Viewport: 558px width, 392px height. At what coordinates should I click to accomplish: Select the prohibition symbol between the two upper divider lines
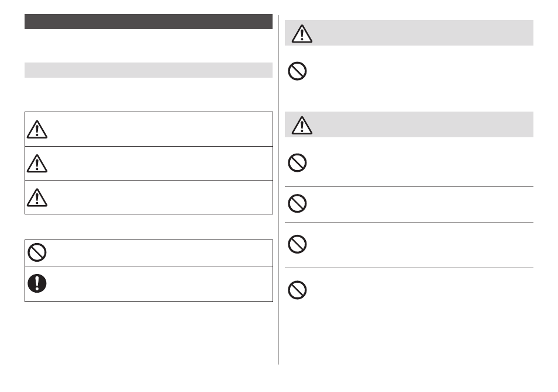(x=297, y=204)
